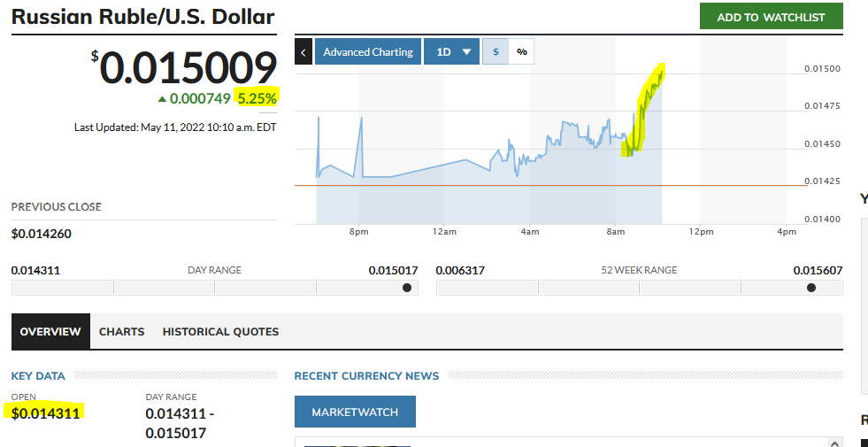Click the 0.01425 price axis label

point(822,181)
